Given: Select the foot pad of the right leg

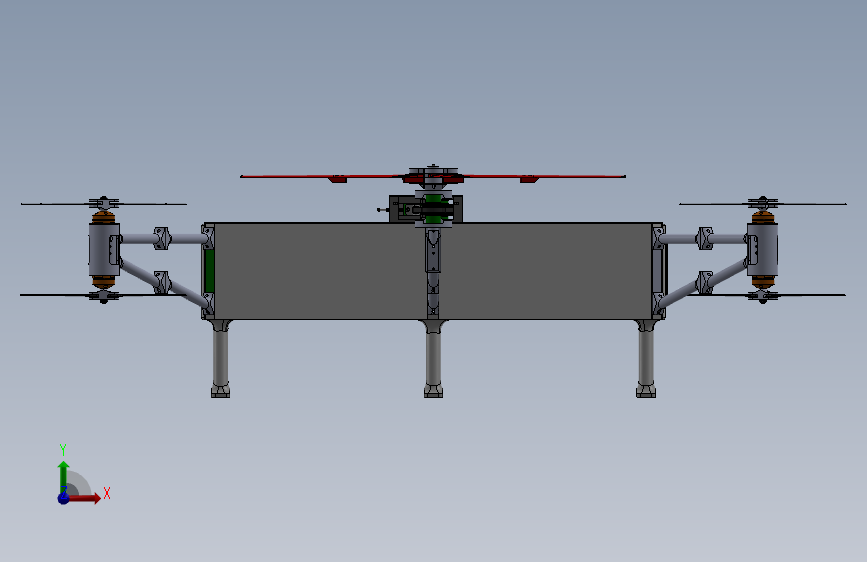Looking at the screenshot, I should 646,392.
